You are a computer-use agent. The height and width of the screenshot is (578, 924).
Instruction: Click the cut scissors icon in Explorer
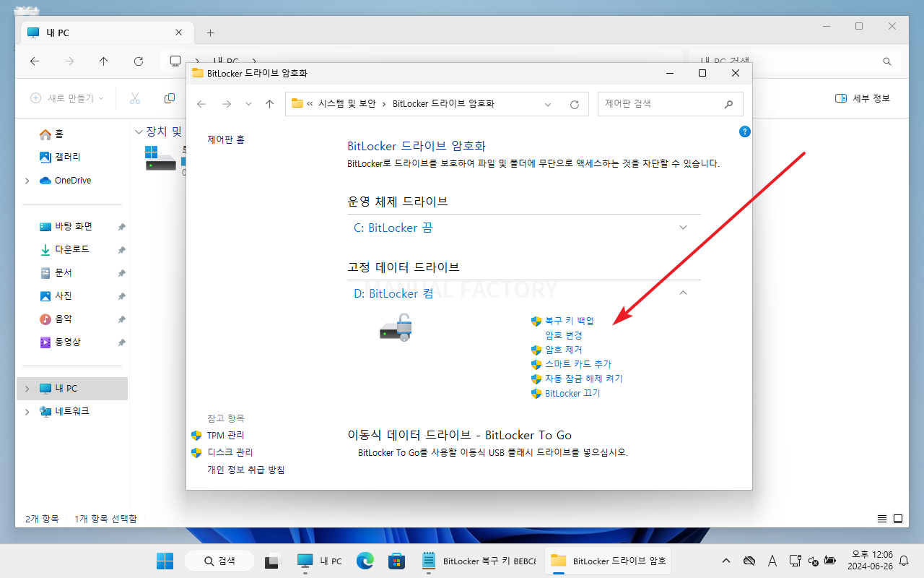[x=135, y=98]
